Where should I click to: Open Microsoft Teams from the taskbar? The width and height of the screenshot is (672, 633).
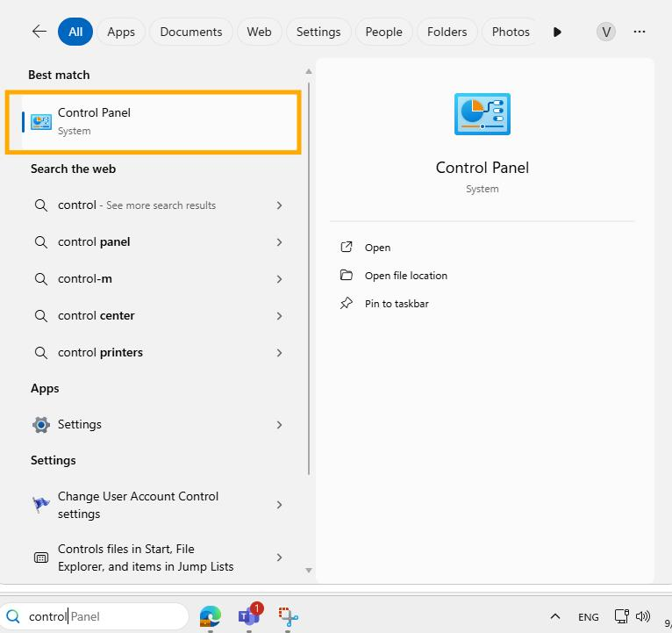click(x=249, y=615)
